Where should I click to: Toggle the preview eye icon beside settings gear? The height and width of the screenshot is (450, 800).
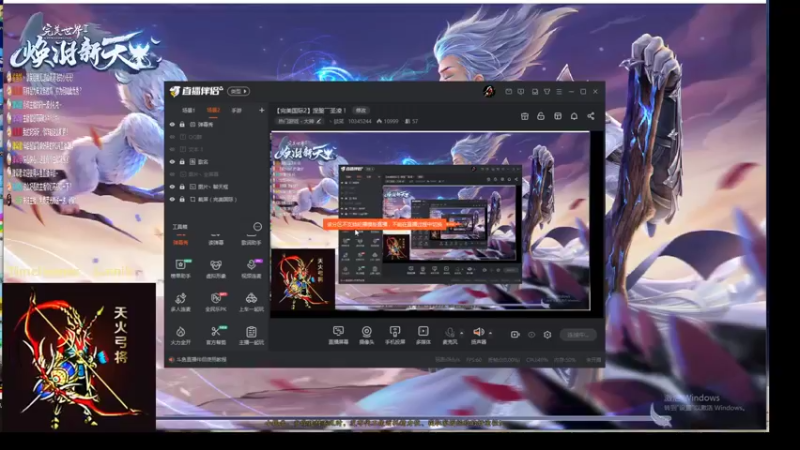pos(531,335)
